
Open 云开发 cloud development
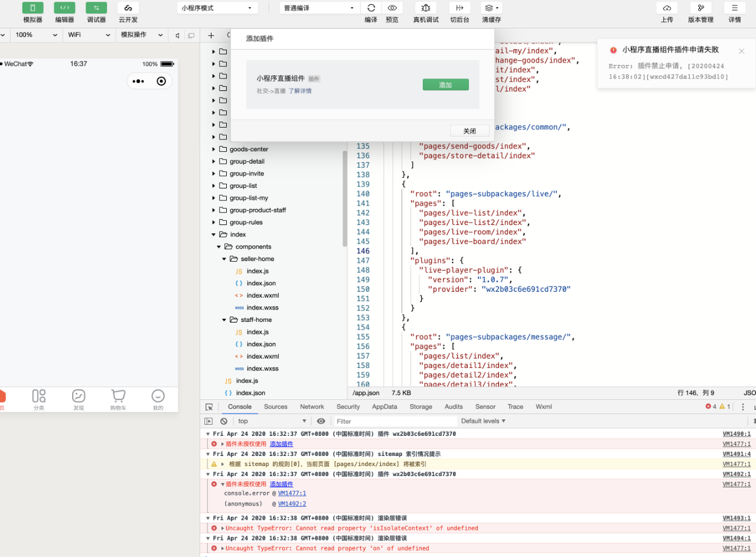[x=128, y=8]
